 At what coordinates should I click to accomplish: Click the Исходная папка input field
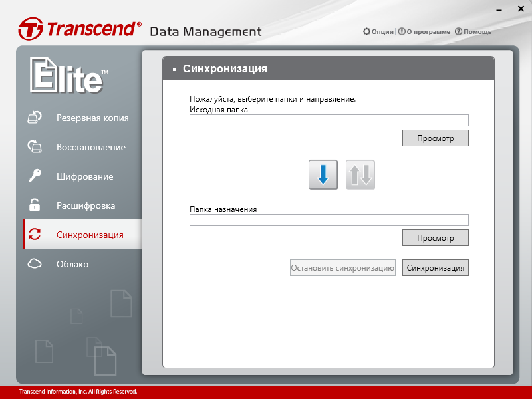[x=329, y=120]
